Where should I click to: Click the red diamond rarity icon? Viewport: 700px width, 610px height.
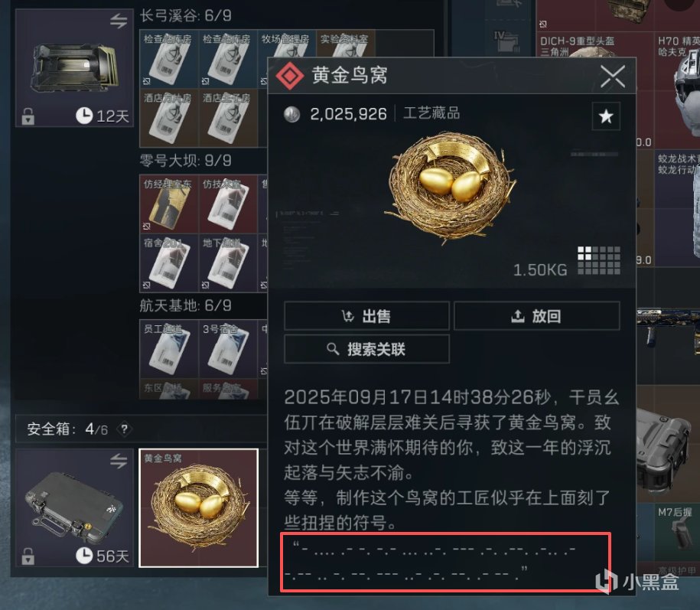(x=290, y=76)
